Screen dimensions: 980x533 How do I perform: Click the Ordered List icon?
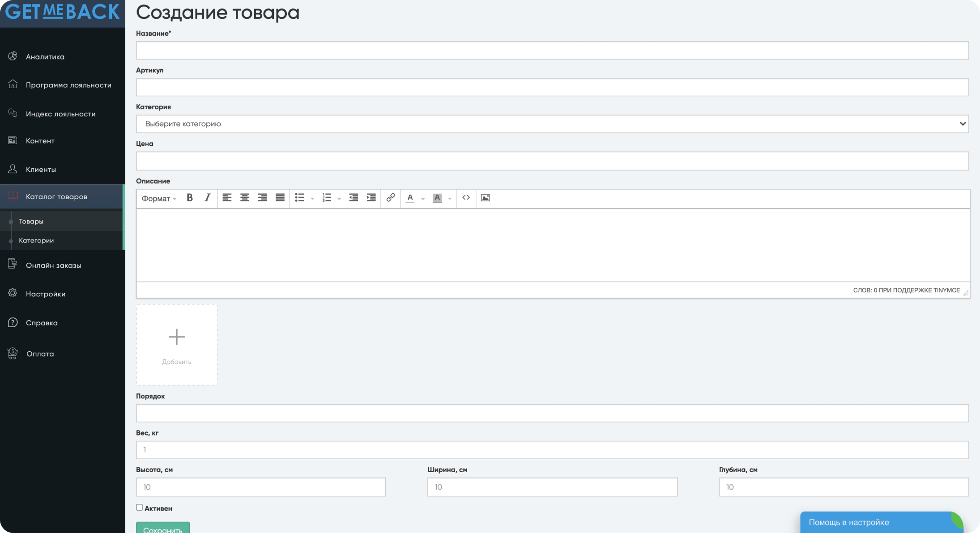(326, 197)
